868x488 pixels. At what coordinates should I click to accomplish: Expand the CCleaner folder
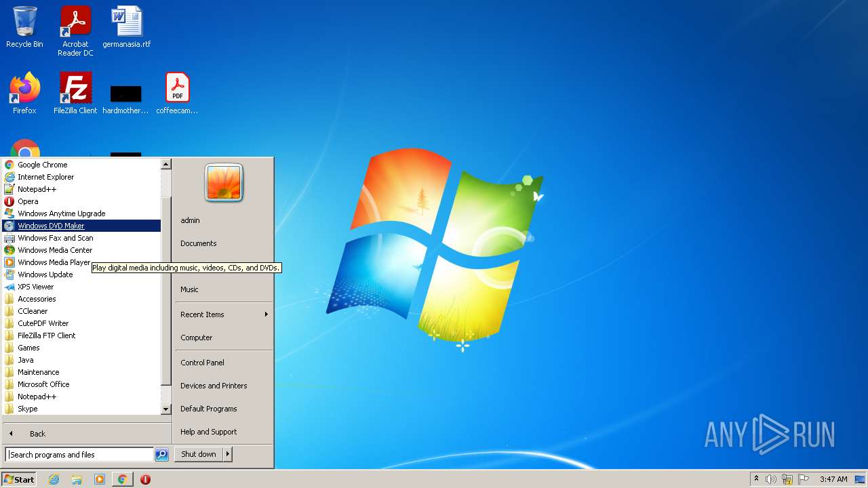pos(81,311)
